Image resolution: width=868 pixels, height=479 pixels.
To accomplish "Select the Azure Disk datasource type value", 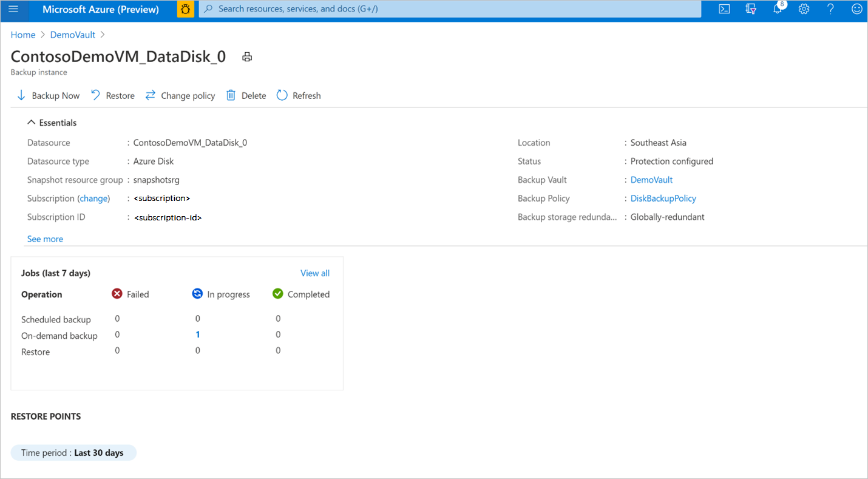I will coord(154,161).
